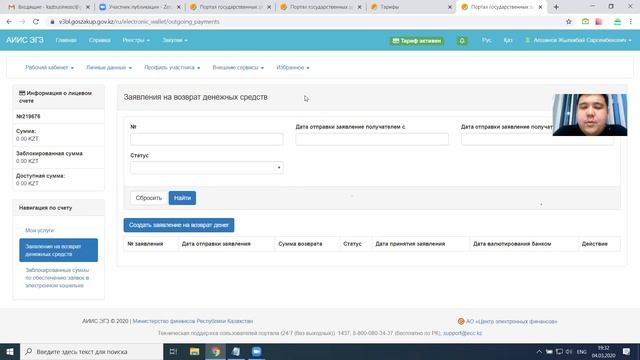
Task: Expand the Реестры dropdown menu
Action: point(136,40)
